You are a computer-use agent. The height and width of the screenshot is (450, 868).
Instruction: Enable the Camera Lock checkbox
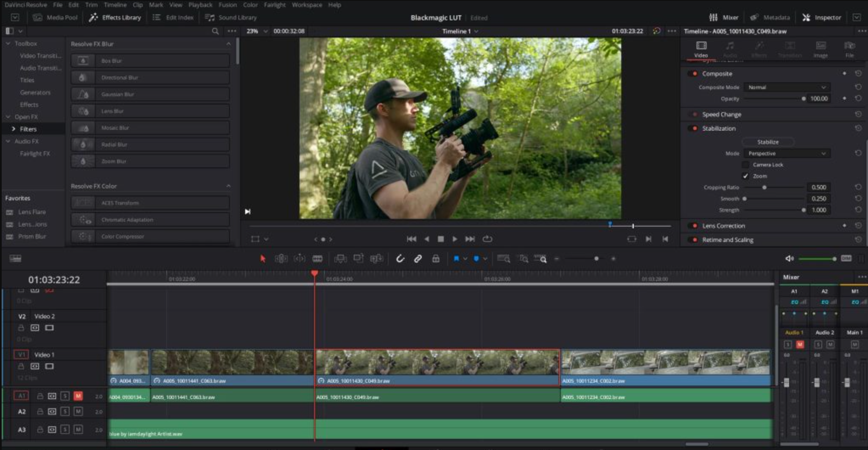tap(746, 164)
